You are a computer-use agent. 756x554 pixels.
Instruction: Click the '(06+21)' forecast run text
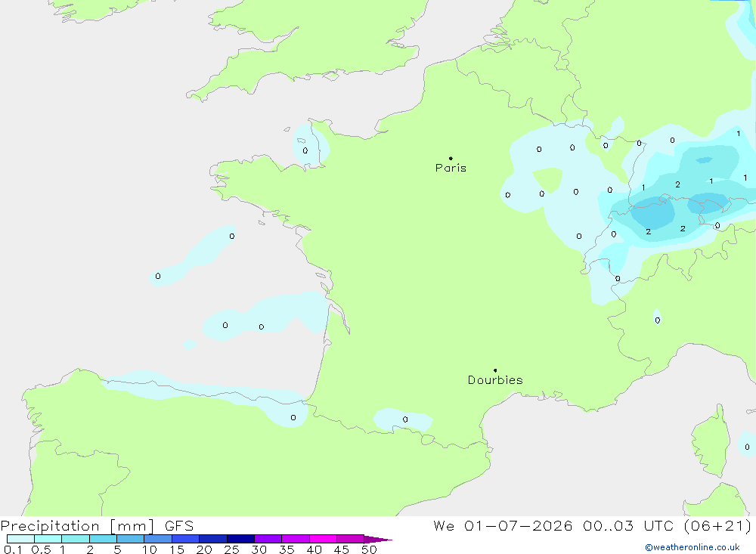click(718, 525)
